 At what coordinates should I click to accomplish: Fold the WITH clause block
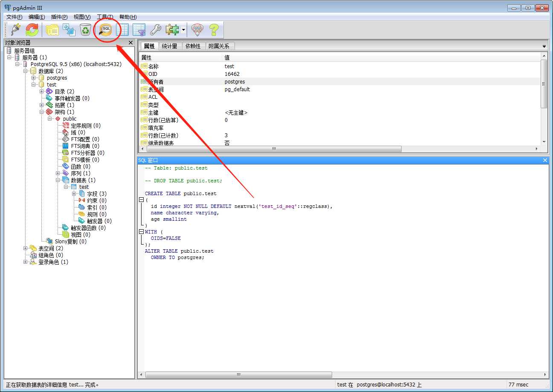click(x=141, y=232)
